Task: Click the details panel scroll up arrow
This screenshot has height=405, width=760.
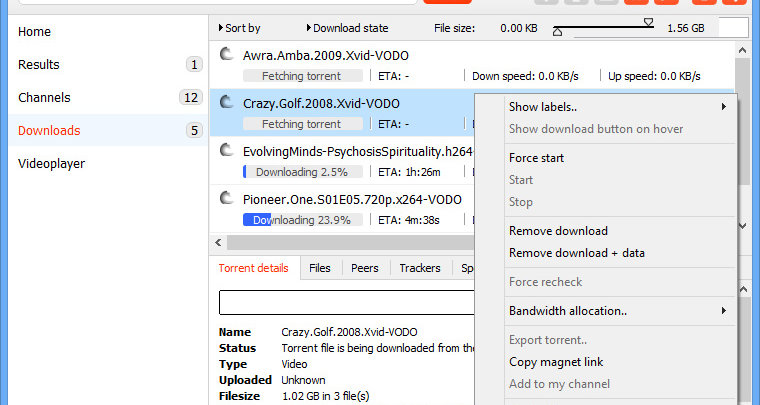Action: tap(742, 290)
